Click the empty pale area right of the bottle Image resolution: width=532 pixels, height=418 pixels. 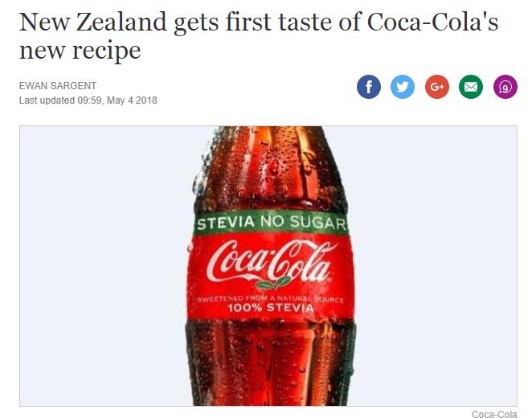tap(438, 264)
